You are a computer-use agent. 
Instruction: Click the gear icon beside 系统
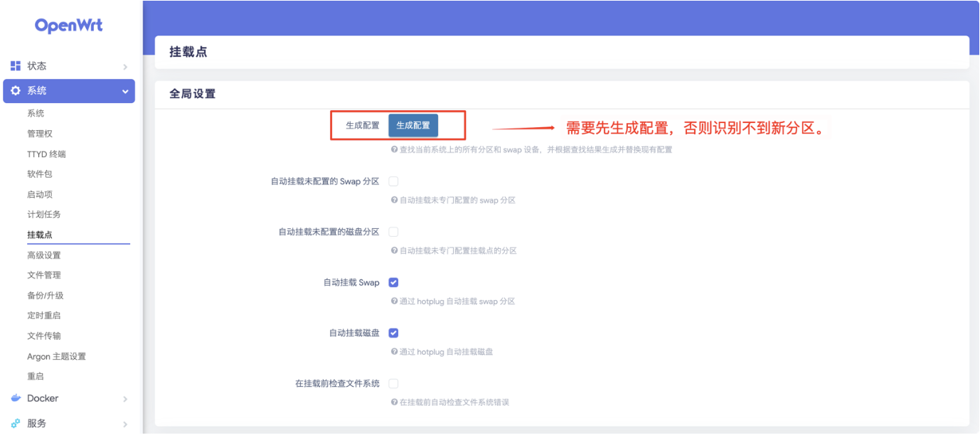(16, 91)
